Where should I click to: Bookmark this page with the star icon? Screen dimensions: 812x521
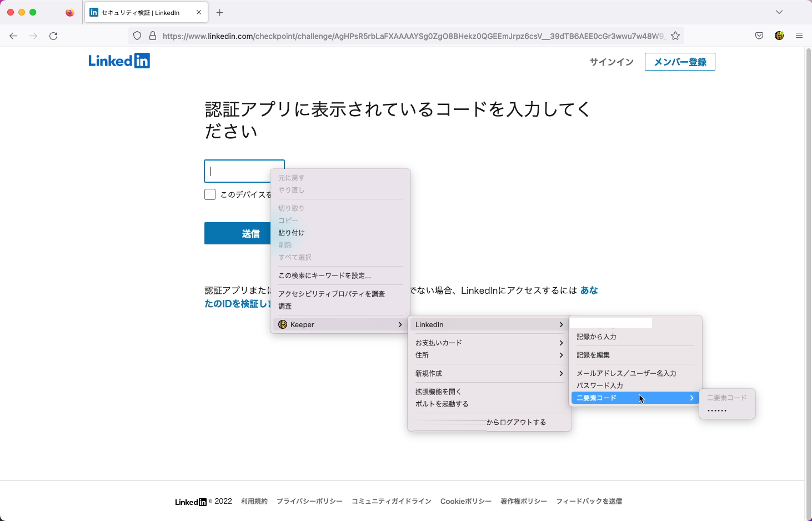point(675,36)
